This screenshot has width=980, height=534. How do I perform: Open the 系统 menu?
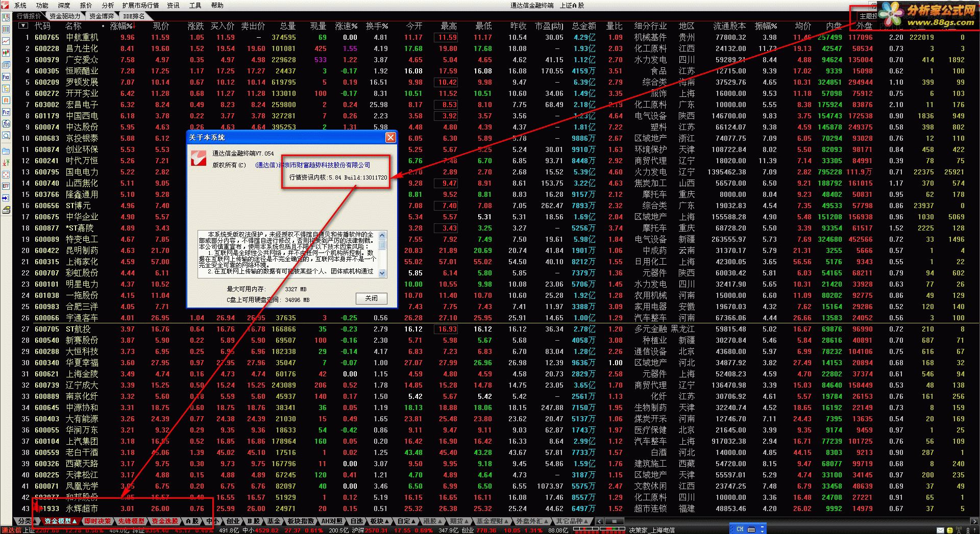[x=20, y=5]
